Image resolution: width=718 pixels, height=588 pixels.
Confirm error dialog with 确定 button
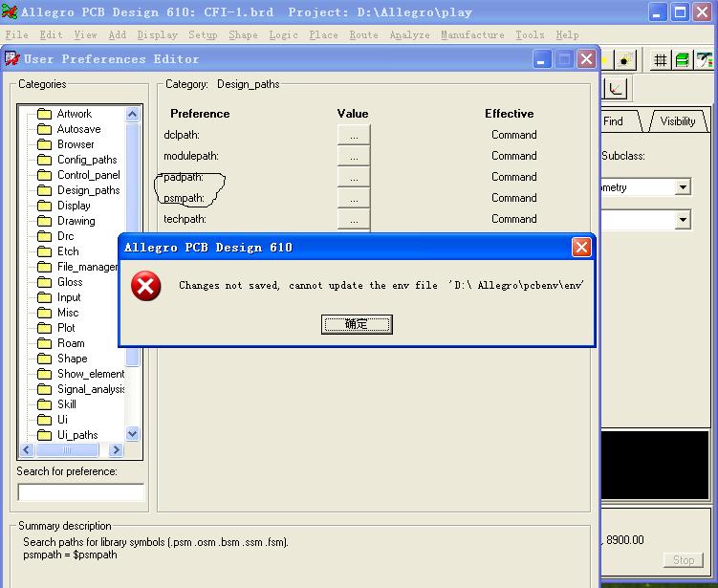[357, 324]
